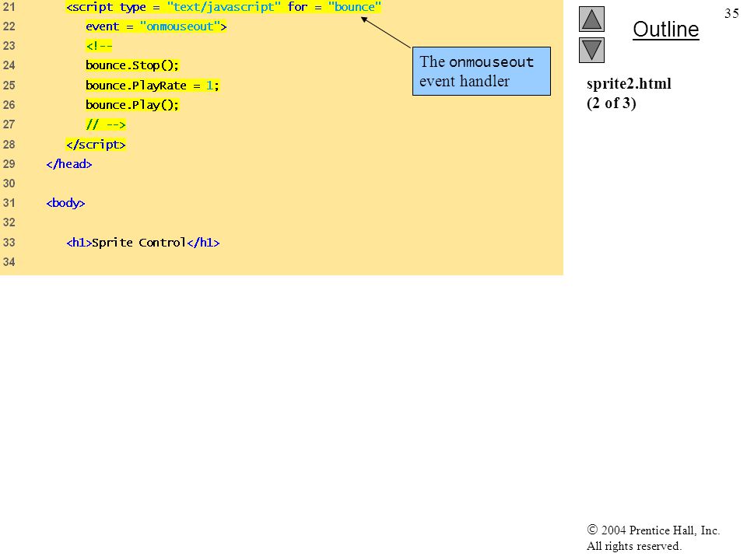
Task: Select the sprite2.html title text
Action: pyautogui.click(x=629, y=84)
